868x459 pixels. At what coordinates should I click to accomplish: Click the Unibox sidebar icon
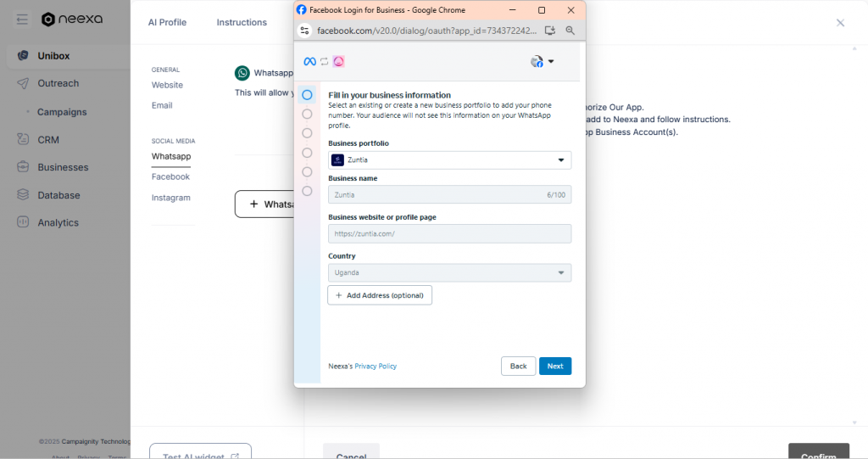[23, 55]
